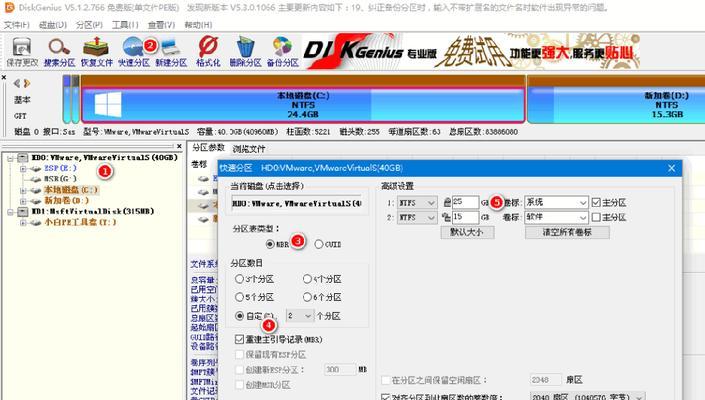Open the Disk menu
This screenshot has width=705, height=400.
tap(53, 25)
